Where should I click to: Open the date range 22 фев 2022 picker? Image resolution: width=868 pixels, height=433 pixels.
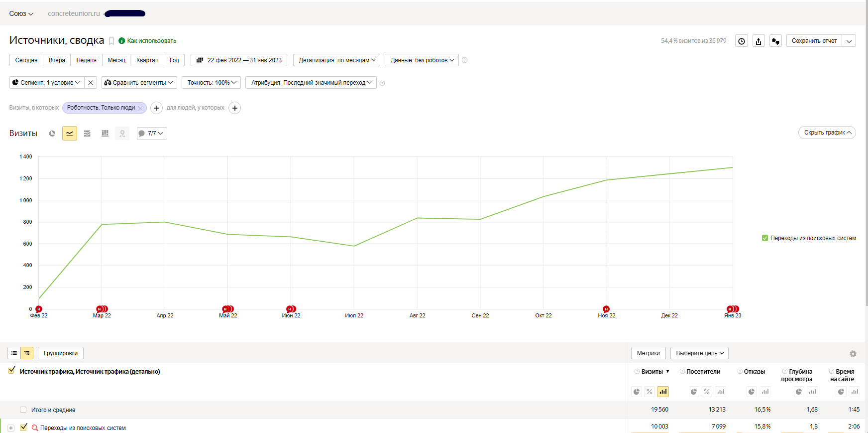(239, 60)
